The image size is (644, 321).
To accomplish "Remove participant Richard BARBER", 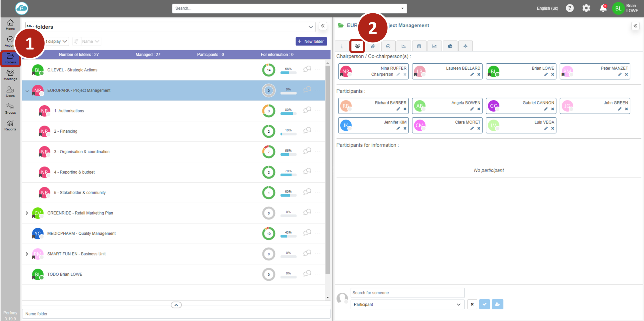I will pos(405,109).
